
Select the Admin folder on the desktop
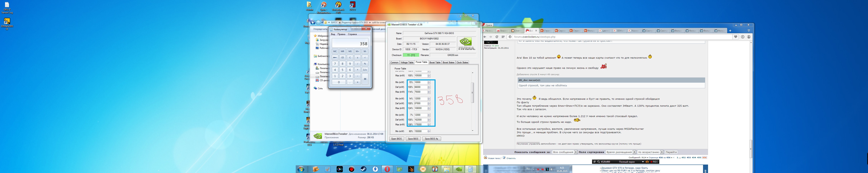[309, 6]
